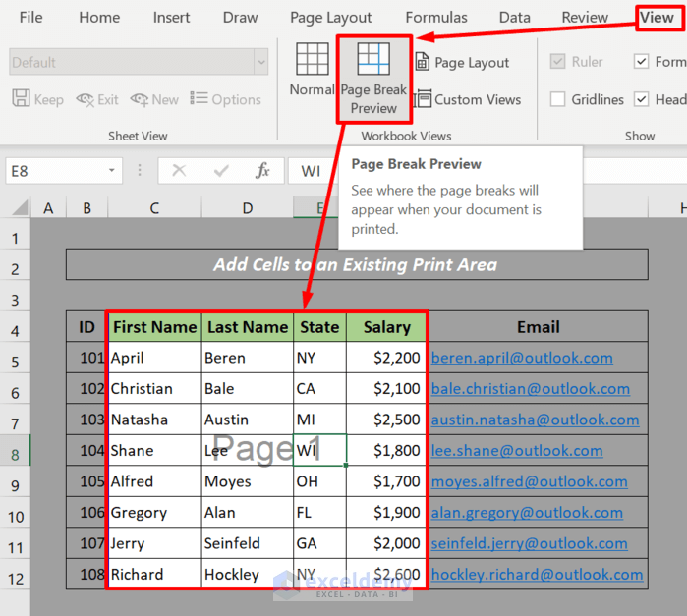
Task: Select the state cell OH
Action: [319, 481]
